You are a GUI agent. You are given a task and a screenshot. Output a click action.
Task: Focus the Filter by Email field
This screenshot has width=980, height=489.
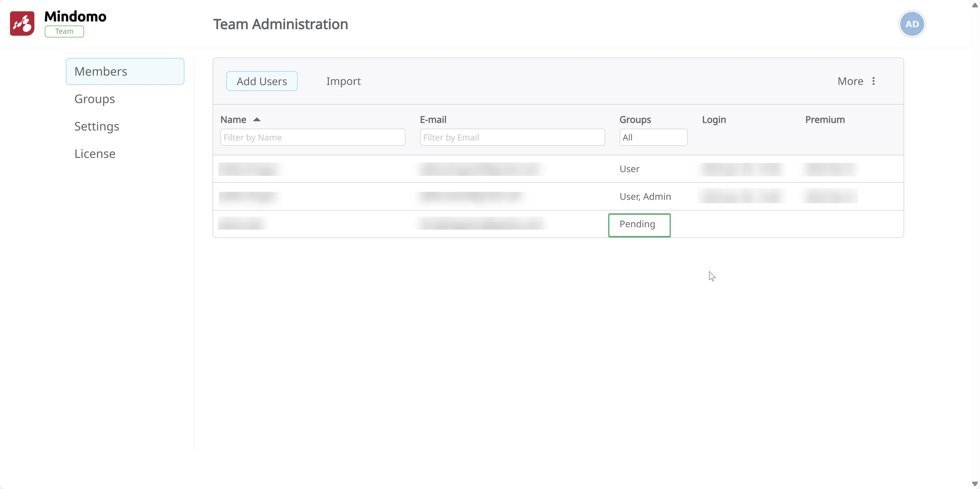(512, 137)
